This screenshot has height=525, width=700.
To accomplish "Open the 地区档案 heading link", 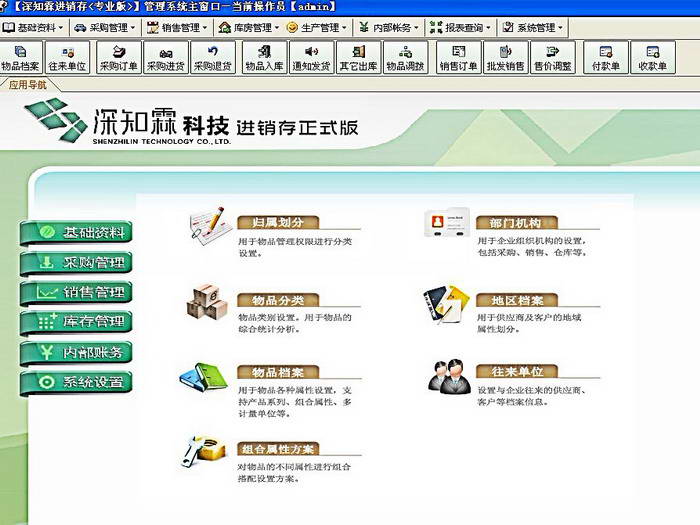I will tap(517, 300).
